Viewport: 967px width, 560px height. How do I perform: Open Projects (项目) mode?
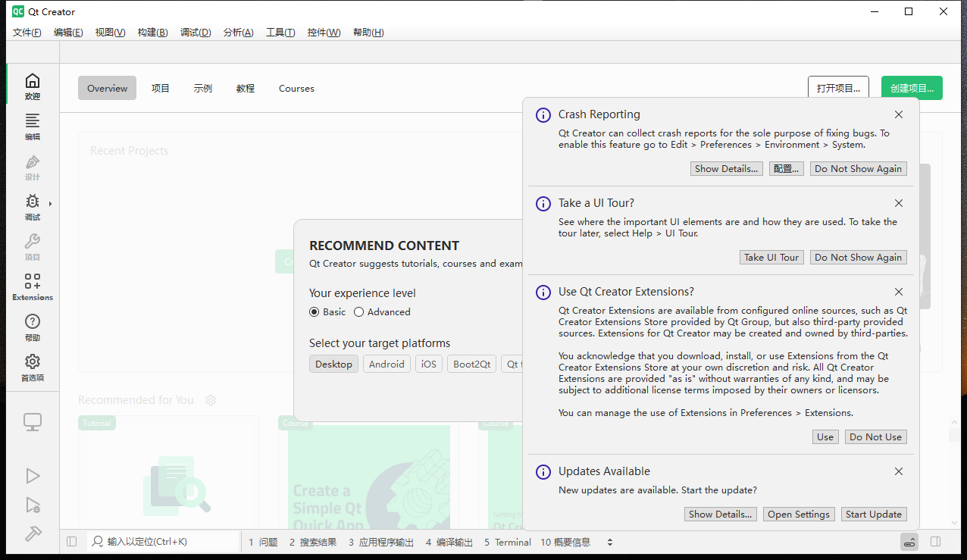(33, 246)
